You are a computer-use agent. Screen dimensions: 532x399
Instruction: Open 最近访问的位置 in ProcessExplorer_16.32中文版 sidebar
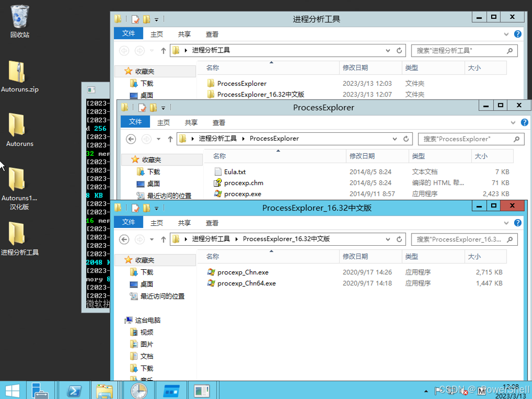click(157, 296)
